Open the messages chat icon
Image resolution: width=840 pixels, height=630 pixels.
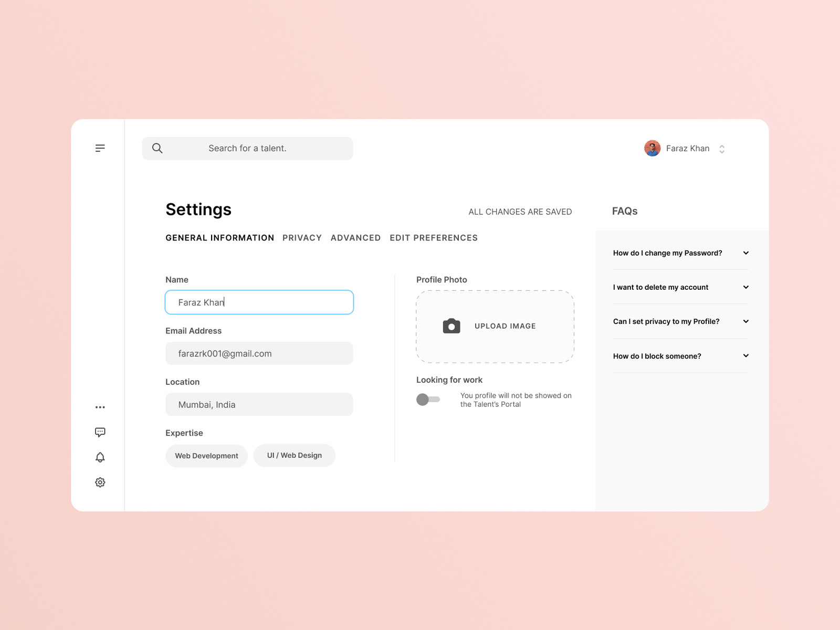[100, 432]
